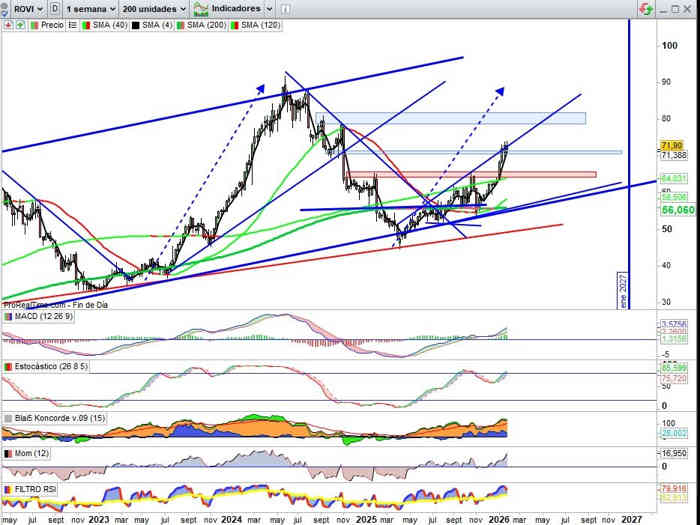Click the red pin icon at top-left
Viewport: 700px width, 525px height.
pos(7,24)
